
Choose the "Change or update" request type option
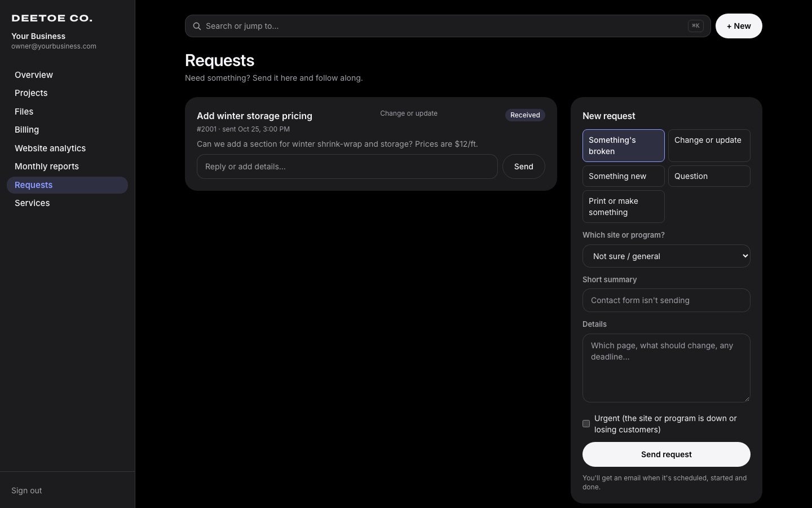(x=709, y=146)
